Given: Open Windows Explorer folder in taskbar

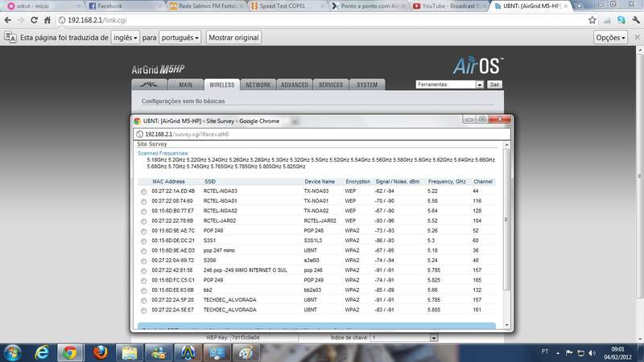Looking at the screenshot, I should pos(130,352).
